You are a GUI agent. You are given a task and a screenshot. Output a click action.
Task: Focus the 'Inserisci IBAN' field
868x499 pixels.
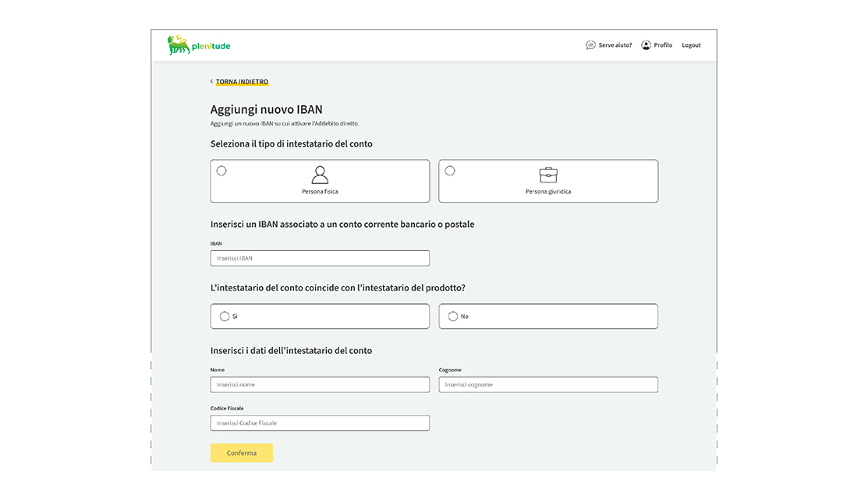pyautogui.click(x=320, y=258)
